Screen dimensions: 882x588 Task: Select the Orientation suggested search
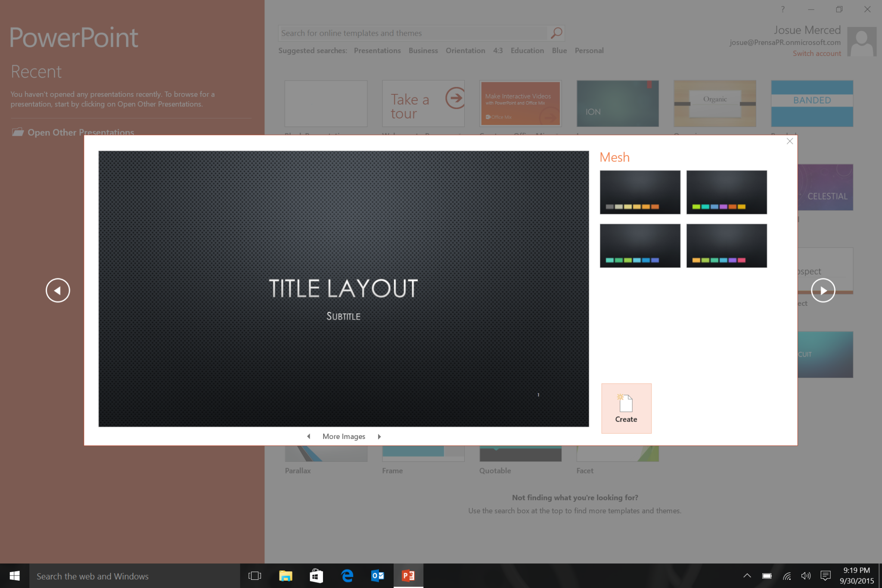click(465, 50)
